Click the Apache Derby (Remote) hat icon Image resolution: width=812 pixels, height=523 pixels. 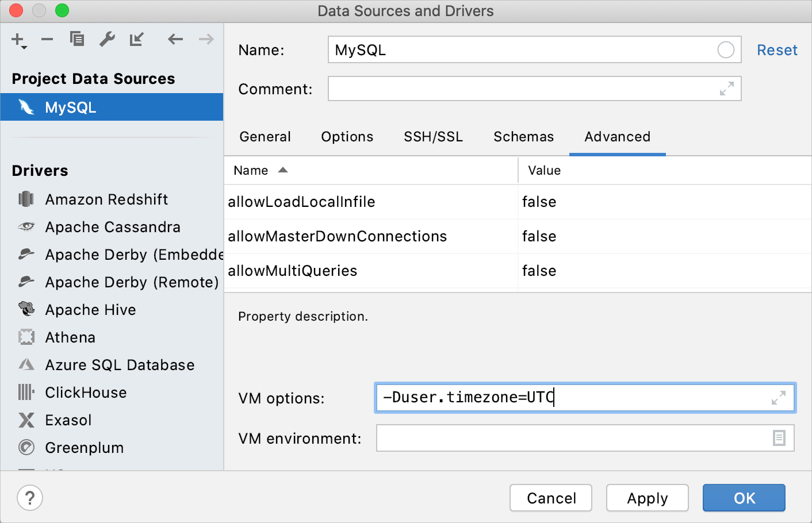click(26, 281)
